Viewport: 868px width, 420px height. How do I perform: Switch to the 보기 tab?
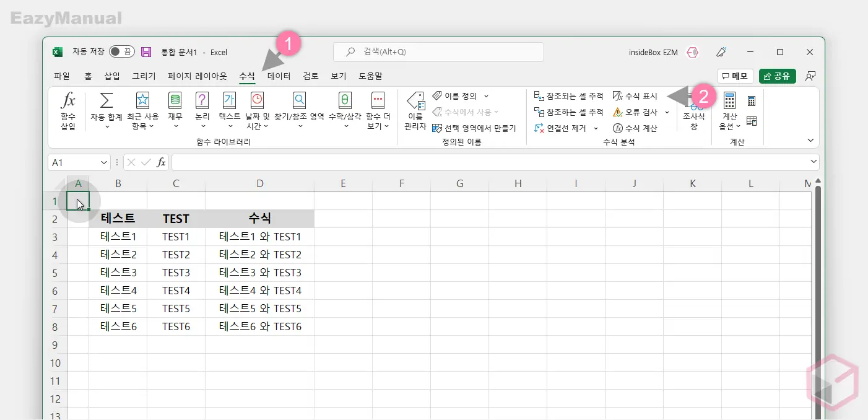tap(339, 76)
